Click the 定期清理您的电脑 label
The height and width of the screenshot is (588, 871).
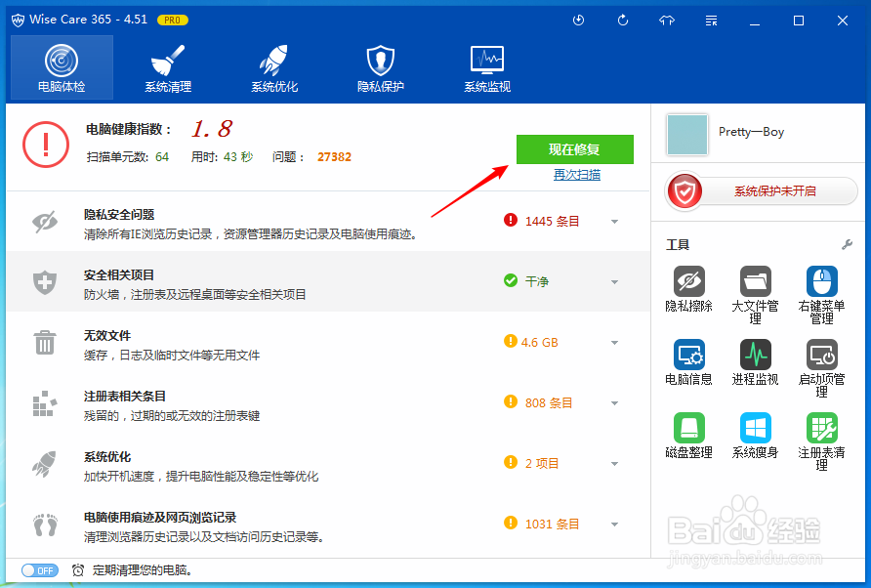(143, 570)
